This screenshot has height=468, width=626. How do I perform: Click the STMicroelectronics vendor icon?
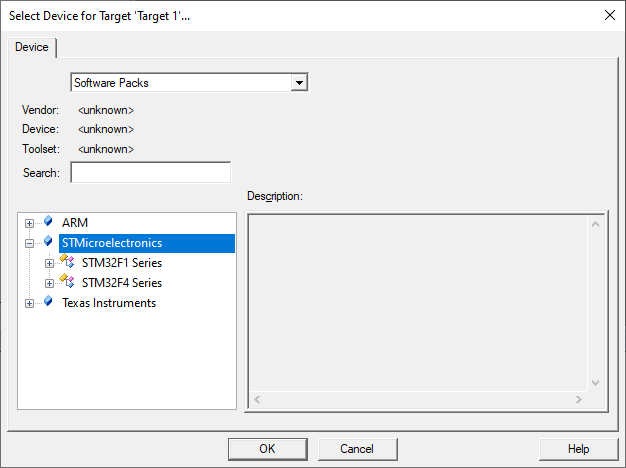[x=48, y=241]
